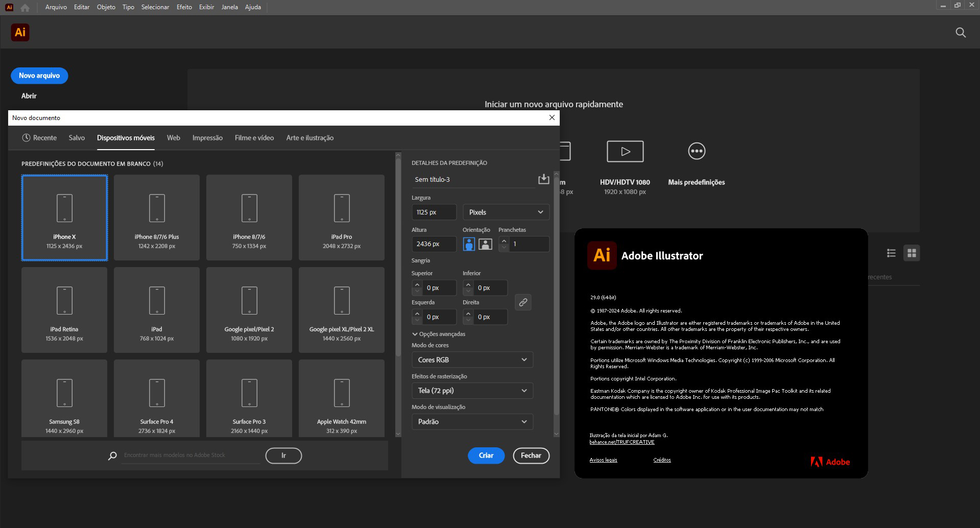The width and height of the screenshot is (980, 528).
Task: Select the iPhone 8/7/6 Plus preset
Action: [x=157, y=218]
